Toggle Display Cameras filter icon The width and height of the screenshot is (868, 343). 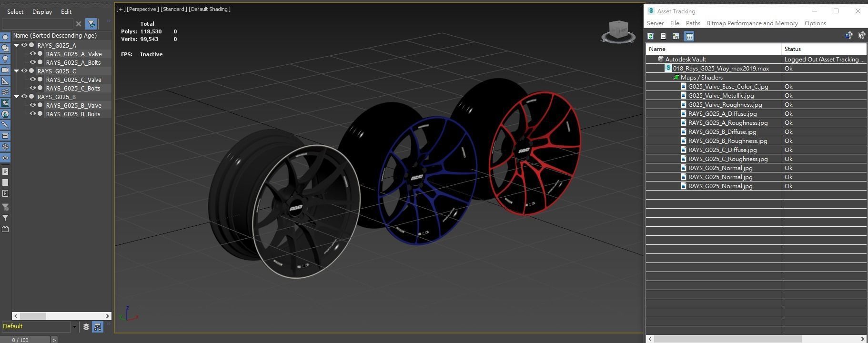click(5, 70)
